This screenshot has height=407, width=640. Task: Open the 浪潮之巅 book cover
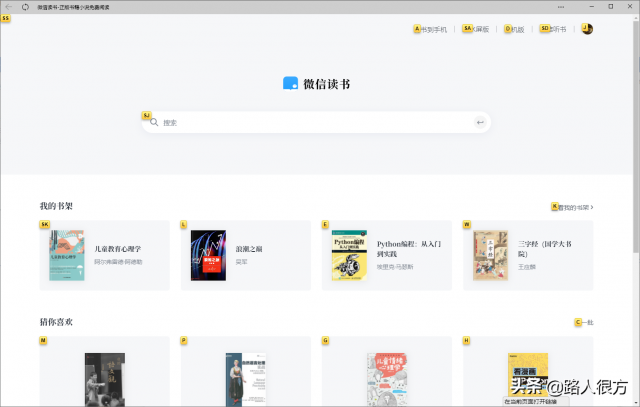click(x=208, y=255)
